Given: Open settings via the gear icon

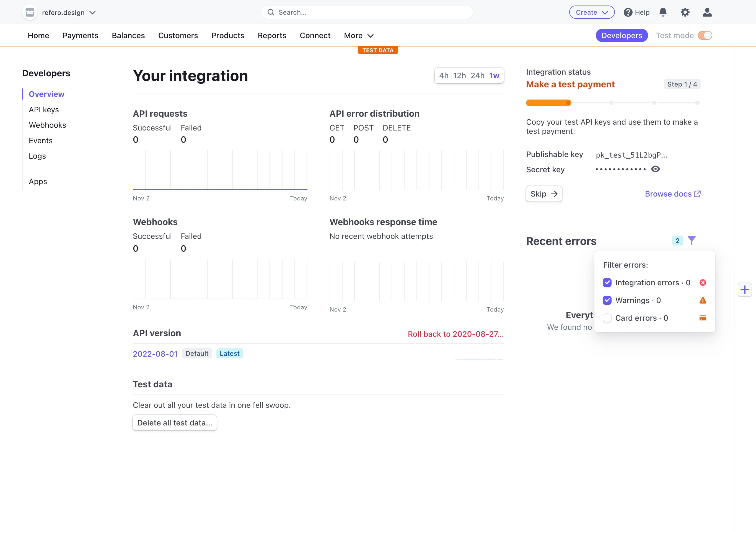Looking at the screenshot, I should click(685, 12).
